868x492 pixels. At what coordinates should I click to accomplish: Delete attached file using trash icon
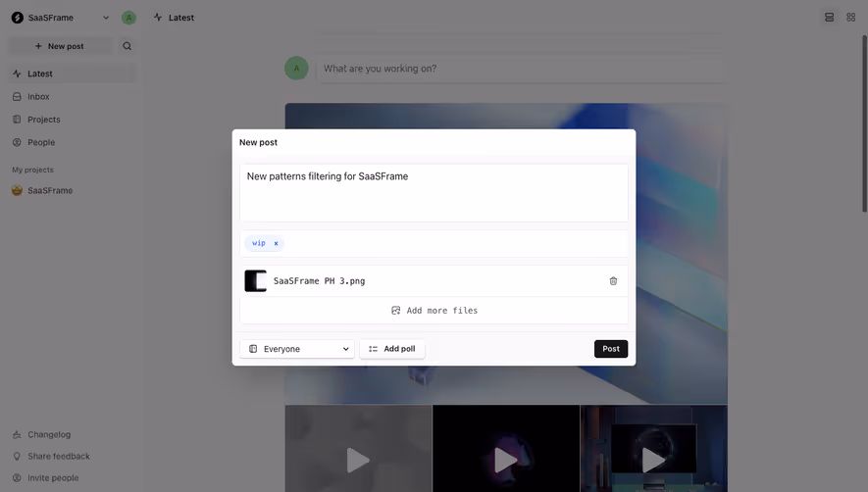tap(613, 281)
